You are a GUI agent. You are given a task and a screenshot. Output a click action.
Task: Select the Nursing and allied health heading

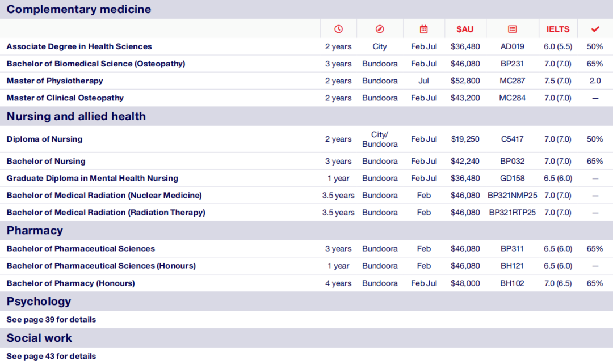click(x=76, y=116)
